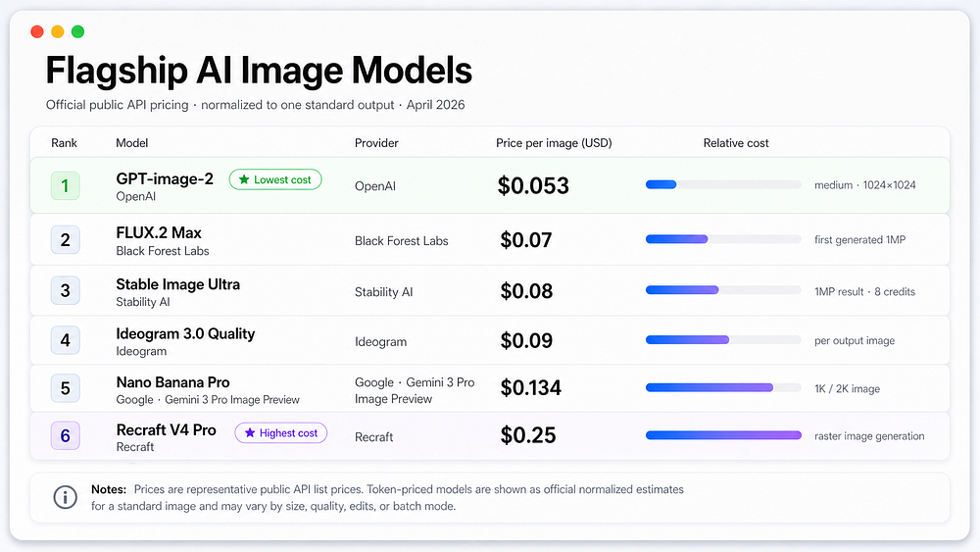The image size is (980, 552).
Task: Click the Provider column header
Action: (376, 143)
